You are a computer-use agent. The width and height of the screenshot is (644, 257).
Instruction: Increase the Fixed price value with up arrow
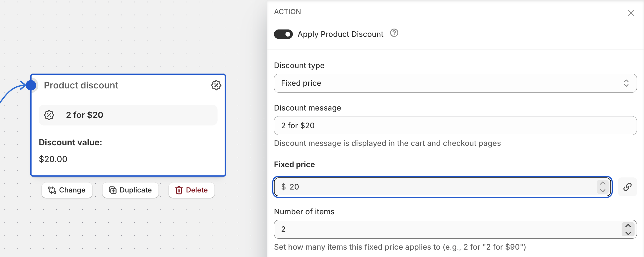[603, 183]
